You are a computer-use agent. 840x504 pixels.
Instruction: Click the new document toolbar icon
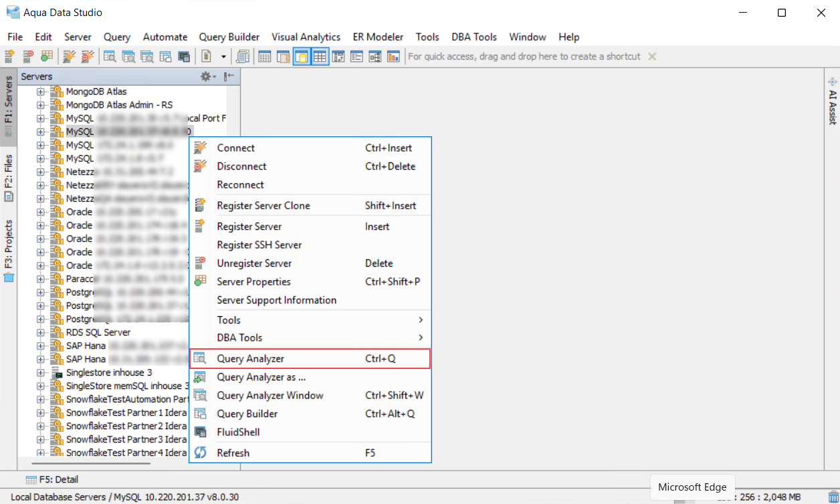(206, 57)
